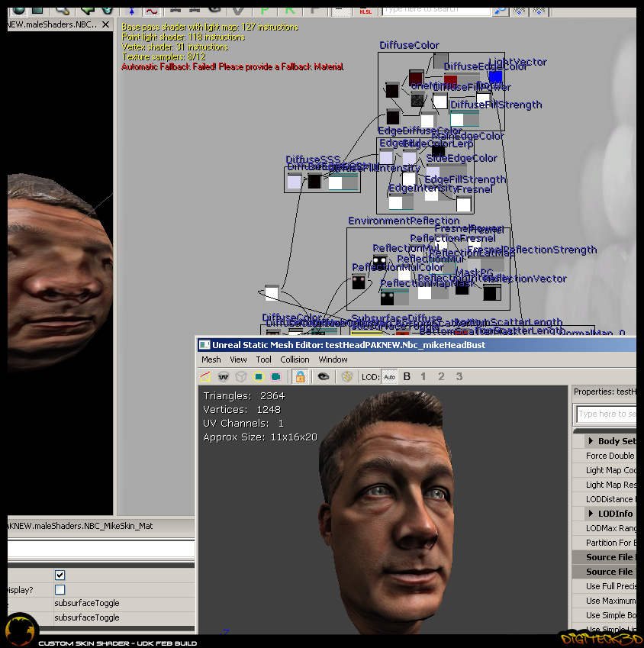Click the yellow collision icon in mesh toolbar

click(x=259, y=376)
